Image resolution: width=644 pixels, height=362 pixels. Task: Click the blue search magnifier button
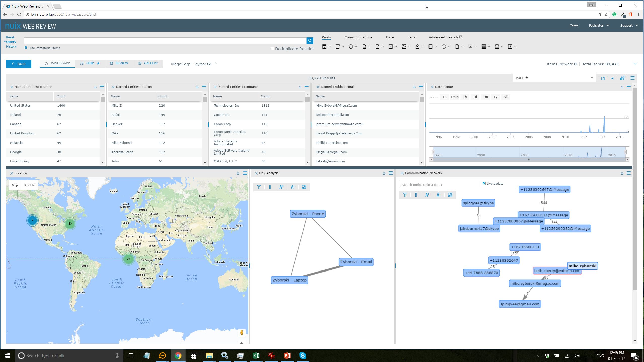point(310,41)
